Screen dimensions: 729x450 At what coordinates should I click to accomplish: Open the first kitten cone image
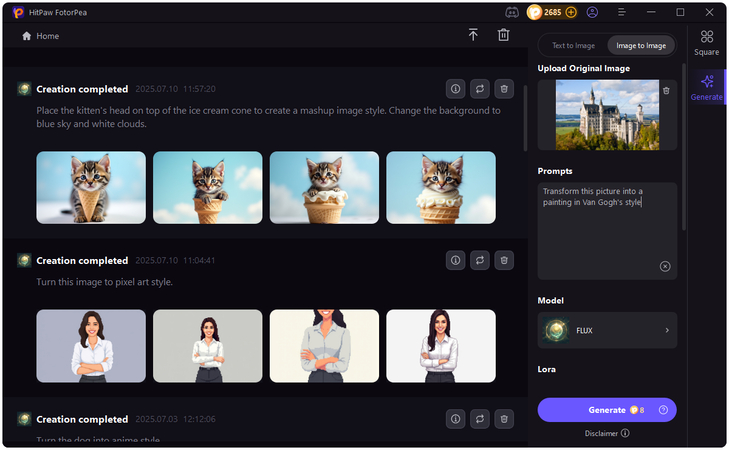(x=91, y=187)
